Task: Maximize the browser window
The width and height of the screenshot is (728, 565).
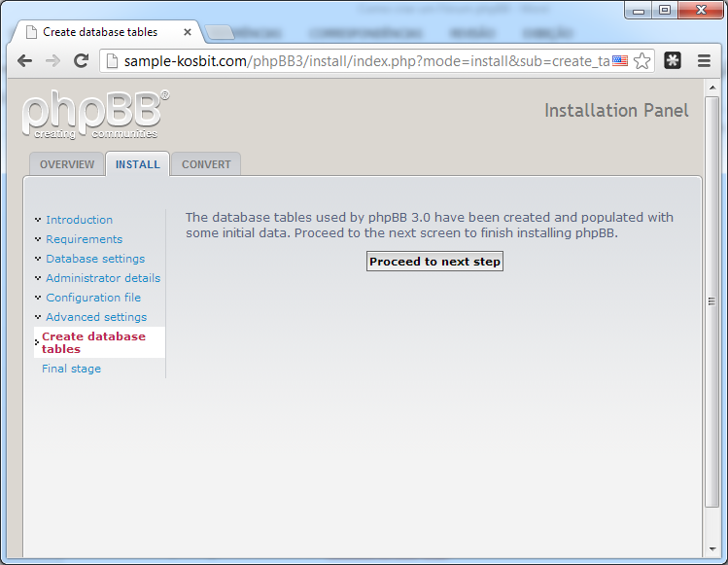Action: 665,11
